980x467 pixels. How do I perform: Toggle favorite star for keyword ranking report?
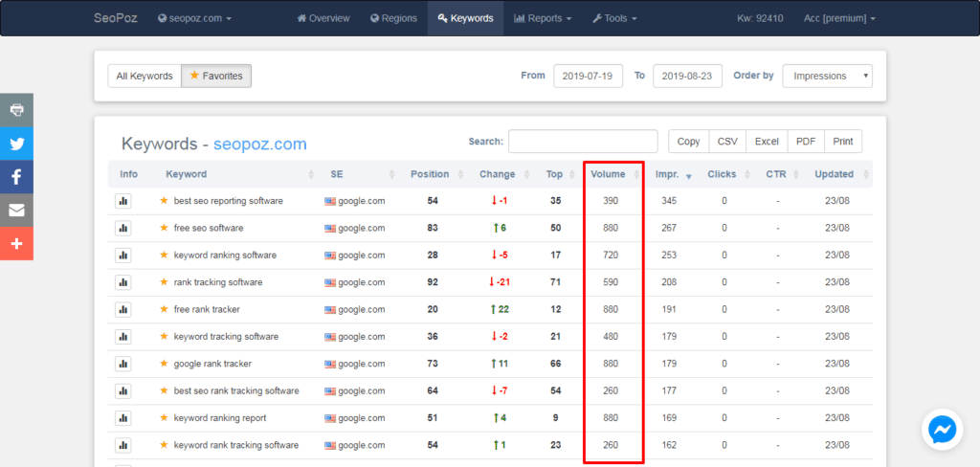164,417
